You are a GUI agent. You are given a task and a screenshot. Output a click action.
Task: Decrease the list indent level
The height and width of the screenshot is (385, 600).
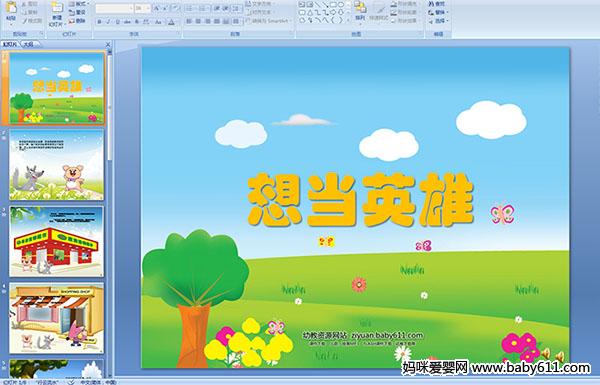coord(217,8)
